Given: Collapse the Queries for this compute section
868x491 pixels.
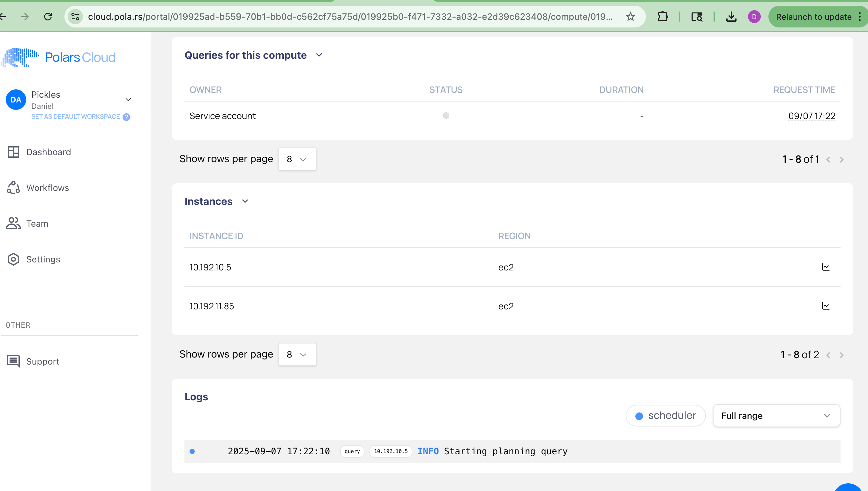Looking at the screenshot, I should pyautogui.click(x=319, y=55).
